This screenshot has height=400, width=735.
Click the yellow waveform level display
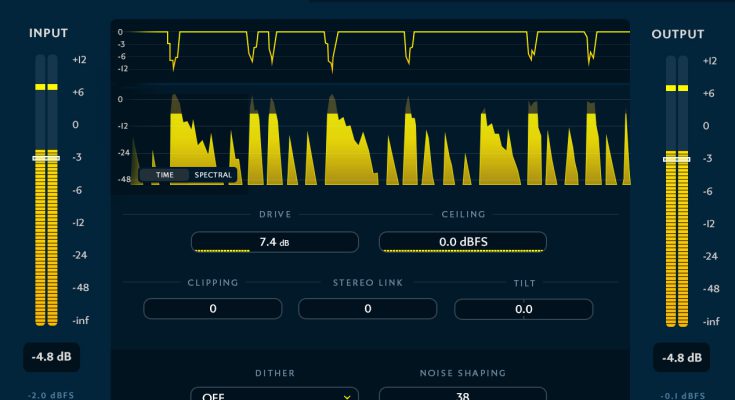380,138
